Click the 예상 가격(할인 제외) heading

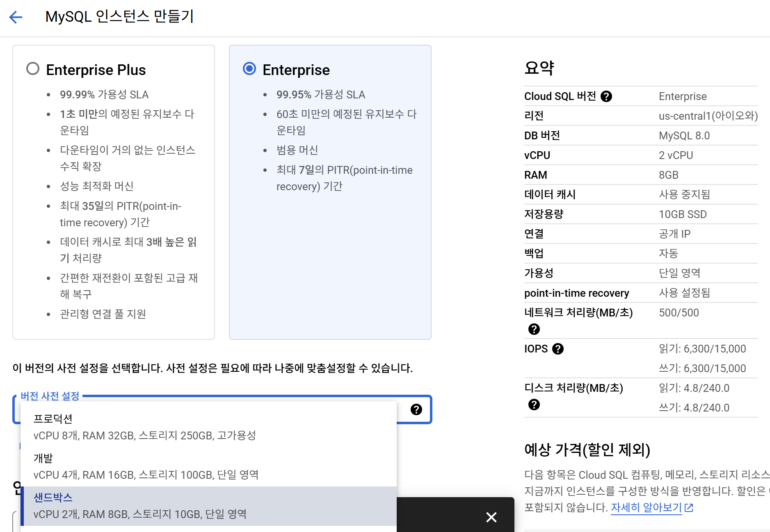[587, 450]
